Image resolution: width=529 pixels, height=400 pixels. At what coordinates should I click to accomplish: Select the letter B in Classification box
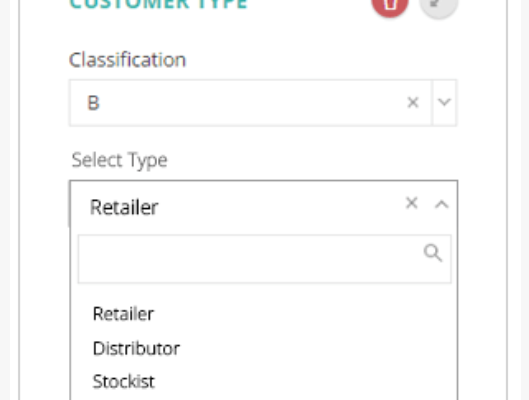(93, 103)
